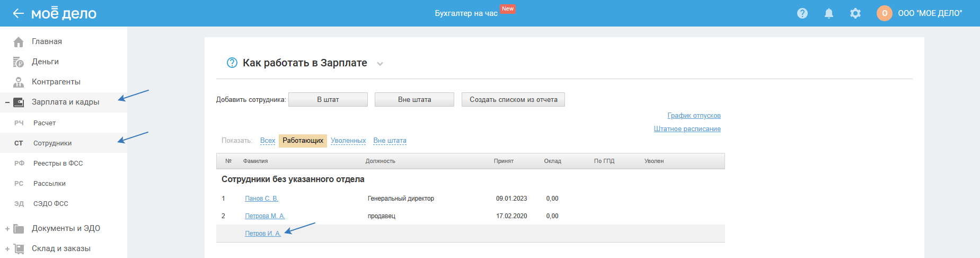The width and height of the screenshot is (980, 258).
Task: Show Уволенных employees filter
Action: pos(348,141)
